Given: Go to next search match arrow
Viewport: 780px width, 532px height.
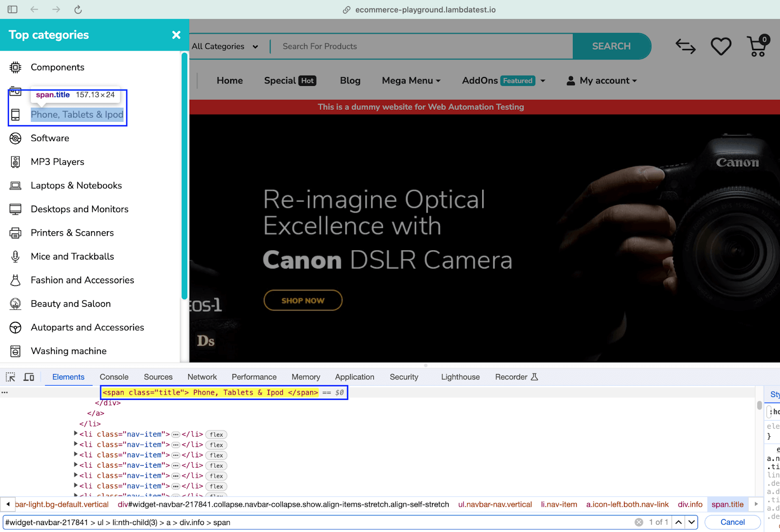Looking at the screenshot, I should (x=692, y=522).
